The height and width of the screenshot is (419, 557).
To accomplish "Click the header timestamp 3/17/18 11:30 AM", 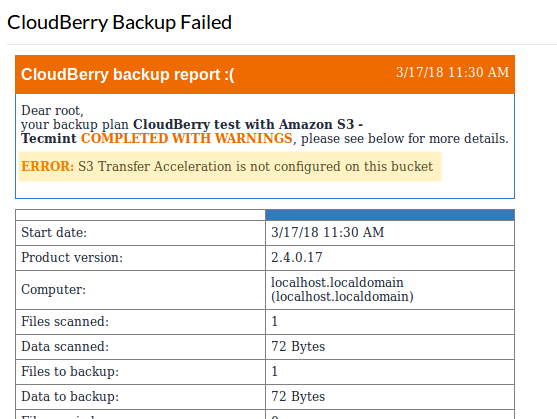I will click(453, 72).
